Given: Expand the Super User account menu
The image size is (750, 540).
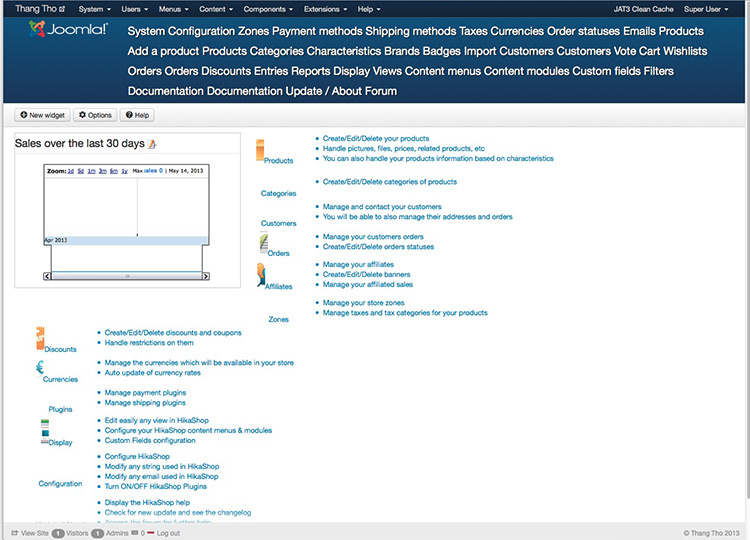Looking at the screenshot, I should [x=706, y=9].
